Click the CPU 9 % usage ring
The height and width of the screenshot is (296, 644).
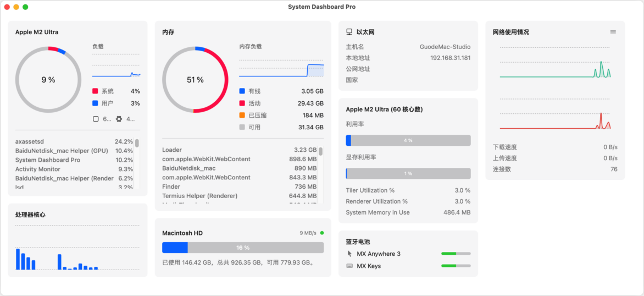click(48, 79)
